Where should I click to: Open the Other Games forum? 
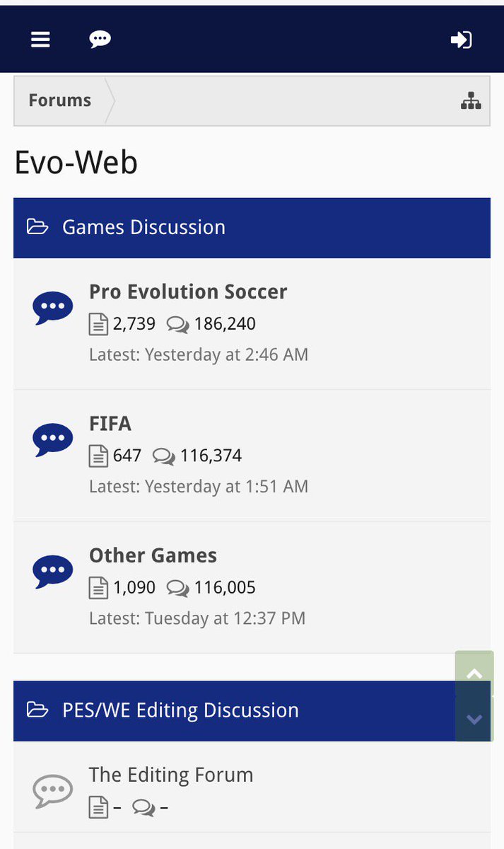click(x=153, y=555)
